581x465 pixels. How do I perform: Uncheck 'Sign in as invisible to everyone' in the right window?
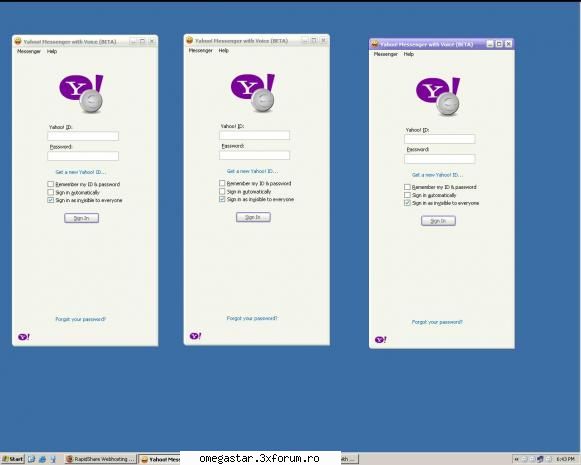pyautogui.click(x=407, y=203)
